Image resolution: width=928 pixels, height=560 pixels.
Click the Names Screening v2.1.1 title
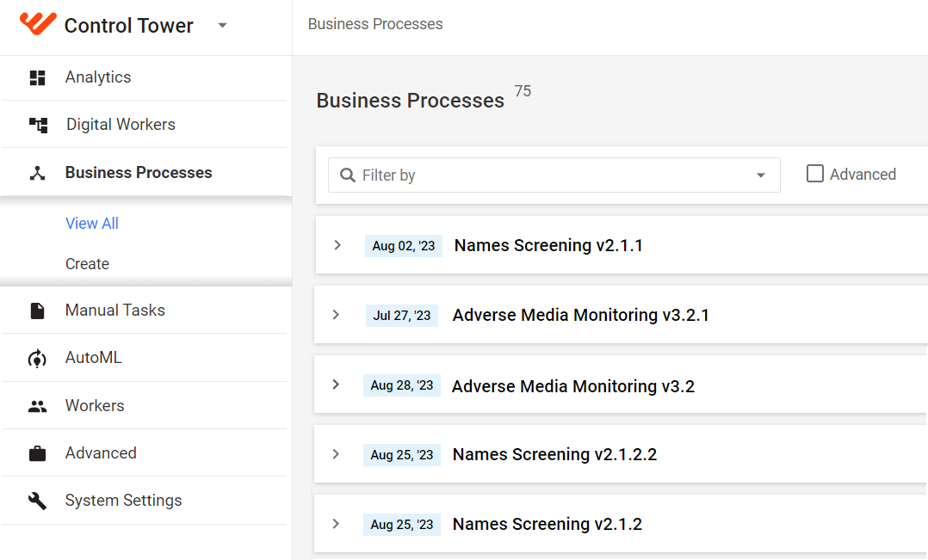click(x=548, y=245)
